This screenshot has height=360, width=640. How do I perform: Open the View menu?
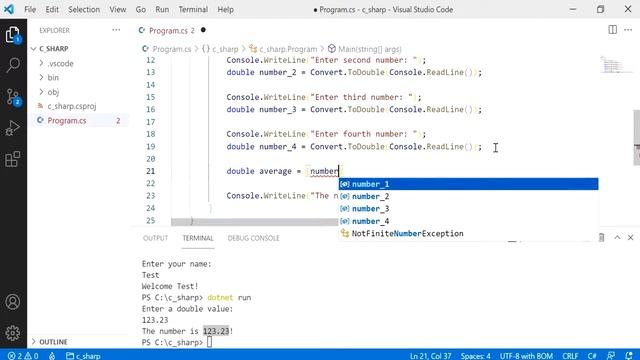[x=118, y=9]
